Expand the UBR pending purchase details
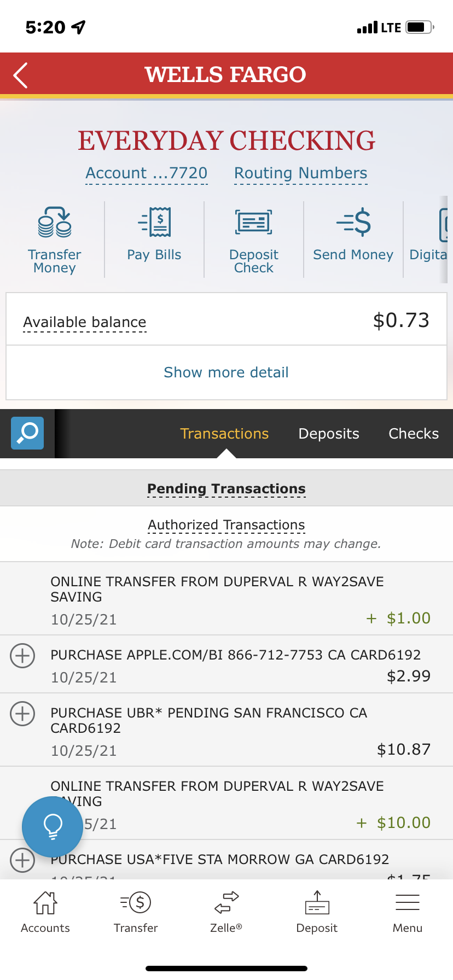 coord(22,714)
